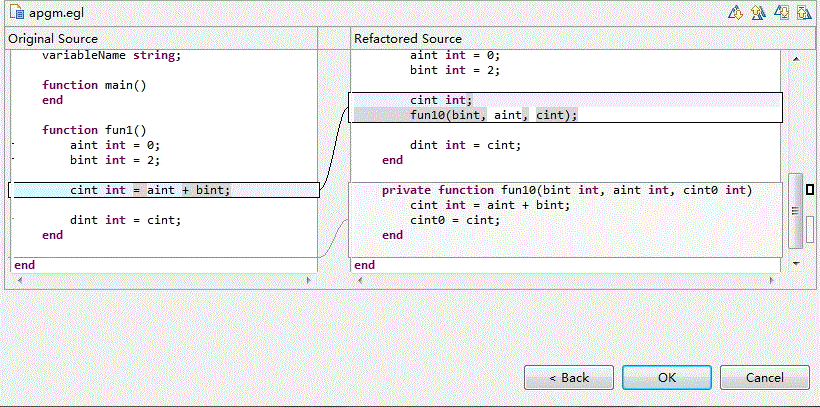Jump to the Previous Change icon
Screen dimensions: 820x408
(804, 13)
